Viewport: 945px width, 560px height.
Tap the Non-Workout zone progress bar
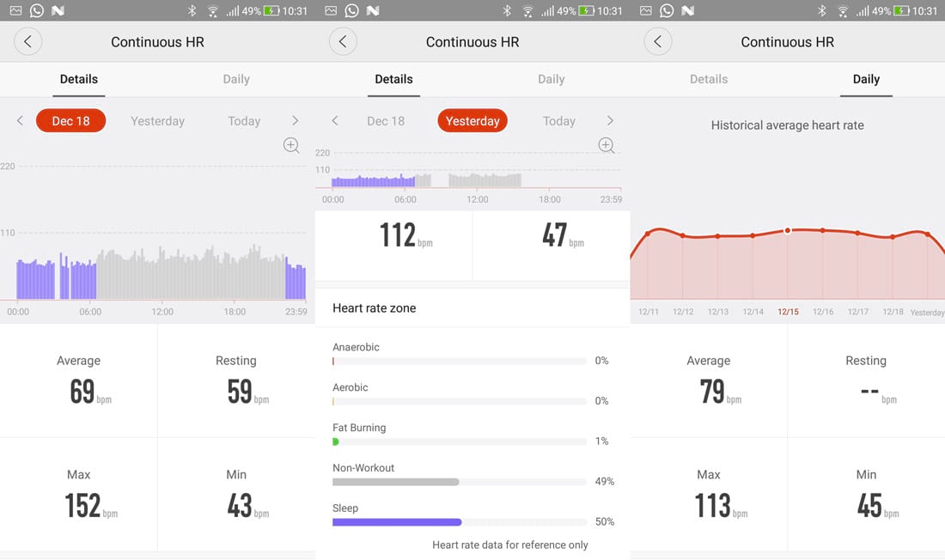(460, 482)
